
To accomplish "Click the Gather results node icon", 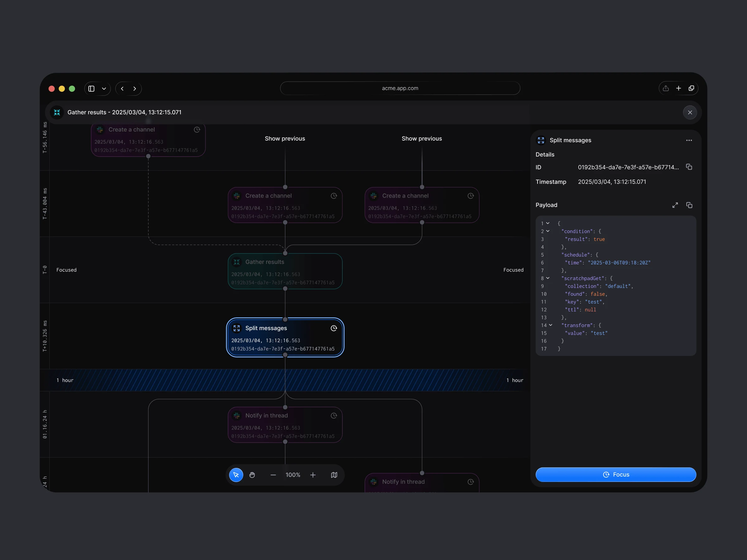I will (x=237, y=262).
